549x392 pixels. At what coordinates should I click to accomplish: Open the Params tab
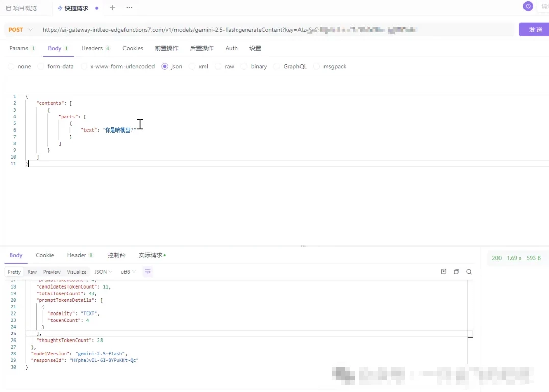coord(22,48)
